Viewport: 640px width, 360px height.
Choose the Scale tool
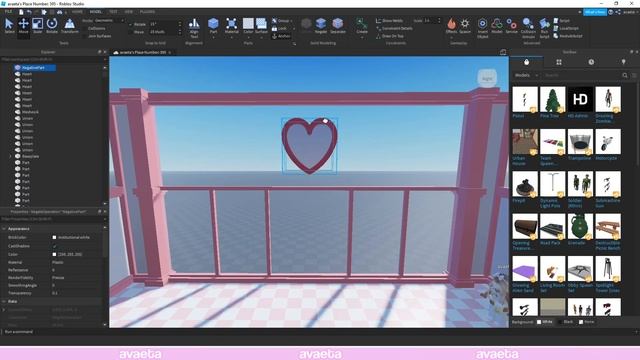[38, 26]
